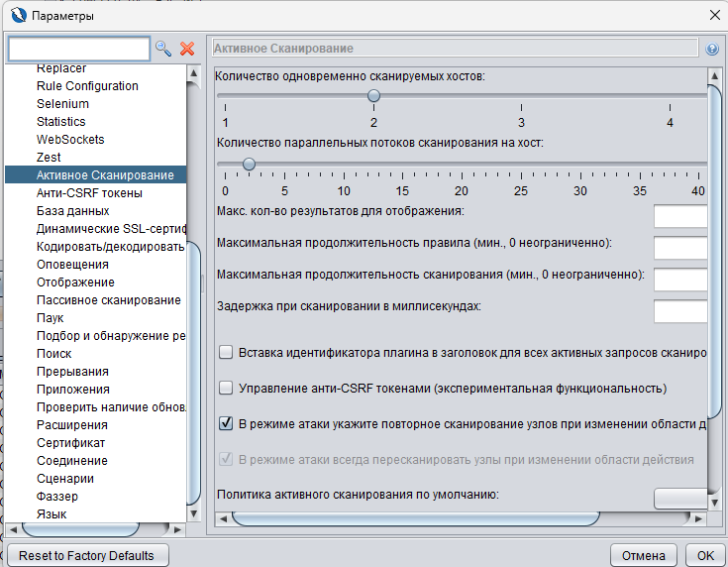This screenshot has height=567, width=728.
Task: Click settings panel scroll left arrow
Action: tap(223, 519)
